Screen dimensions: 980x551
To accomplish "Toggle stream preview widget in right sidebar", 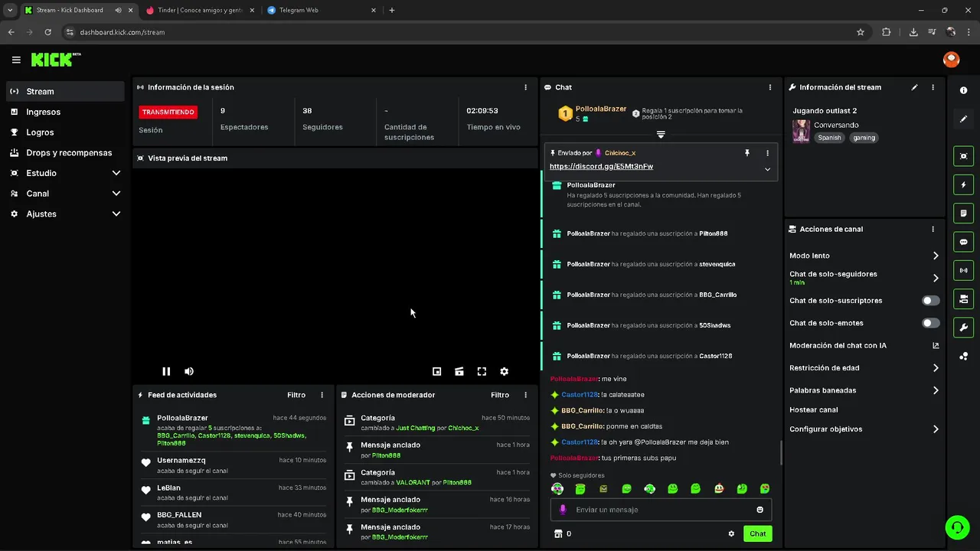I will pyautogui.click(x=963, y=156).
